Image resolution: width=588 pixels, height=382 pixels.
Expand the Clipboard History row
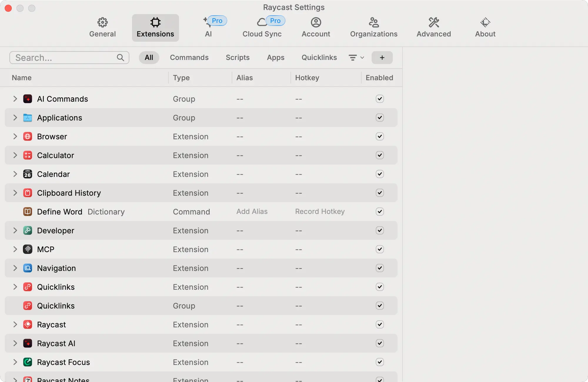tap(15, 193)
